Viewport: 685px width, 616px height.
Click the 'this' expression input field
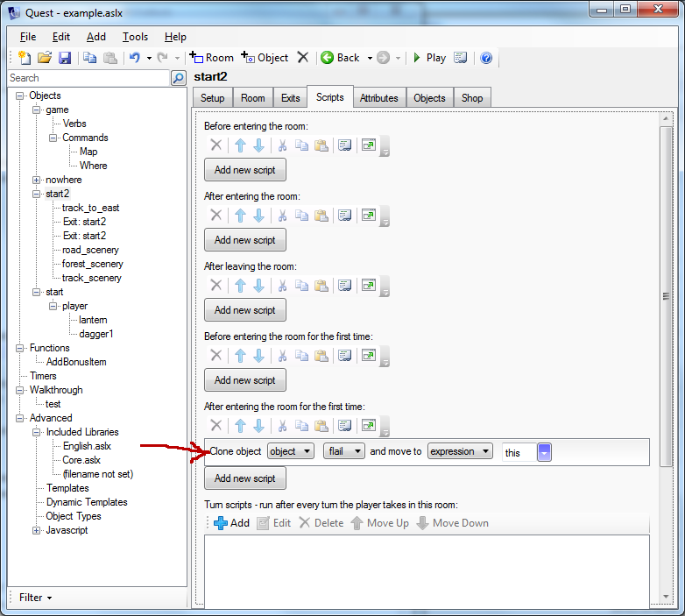click(519, 452)
